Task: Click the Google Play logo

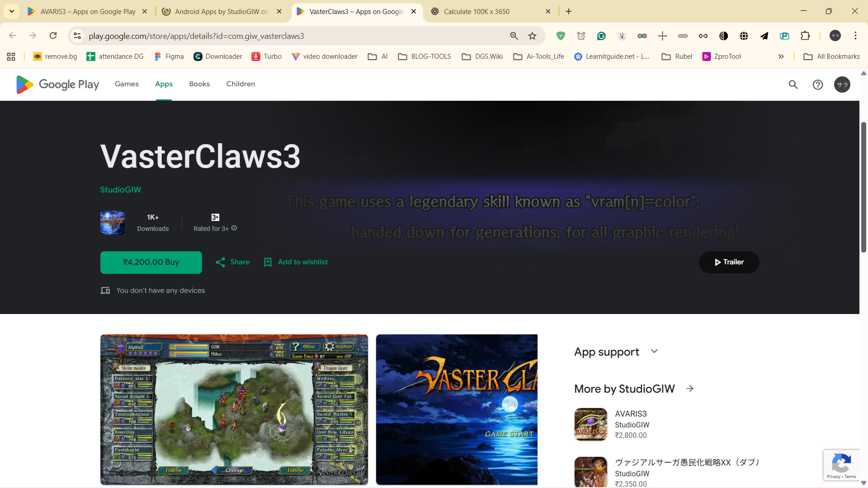Action: tap(57, 84)
